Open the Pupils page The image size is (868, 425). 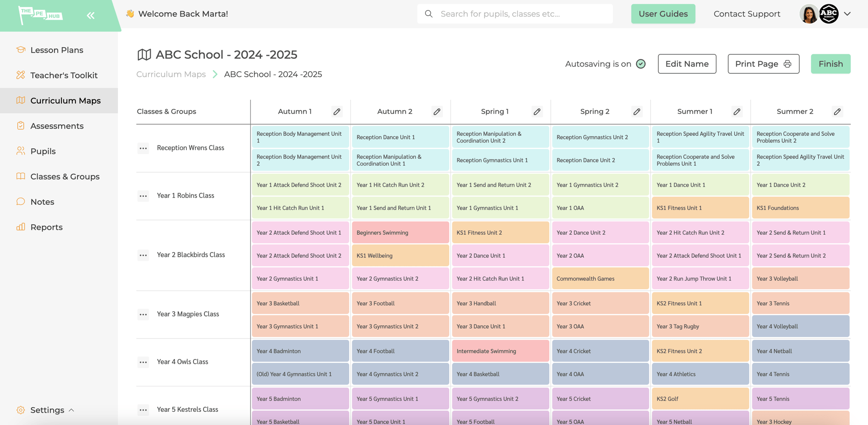click(x=43, y=151)
